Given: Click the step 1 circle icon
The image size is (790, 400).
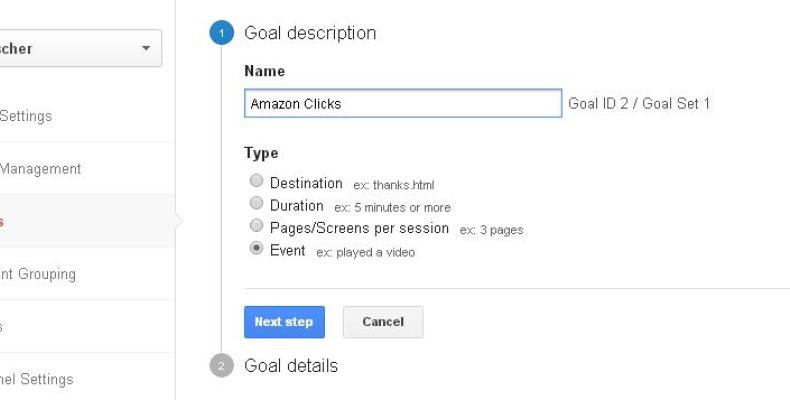Looking at the screenshot, I should 221,33.
